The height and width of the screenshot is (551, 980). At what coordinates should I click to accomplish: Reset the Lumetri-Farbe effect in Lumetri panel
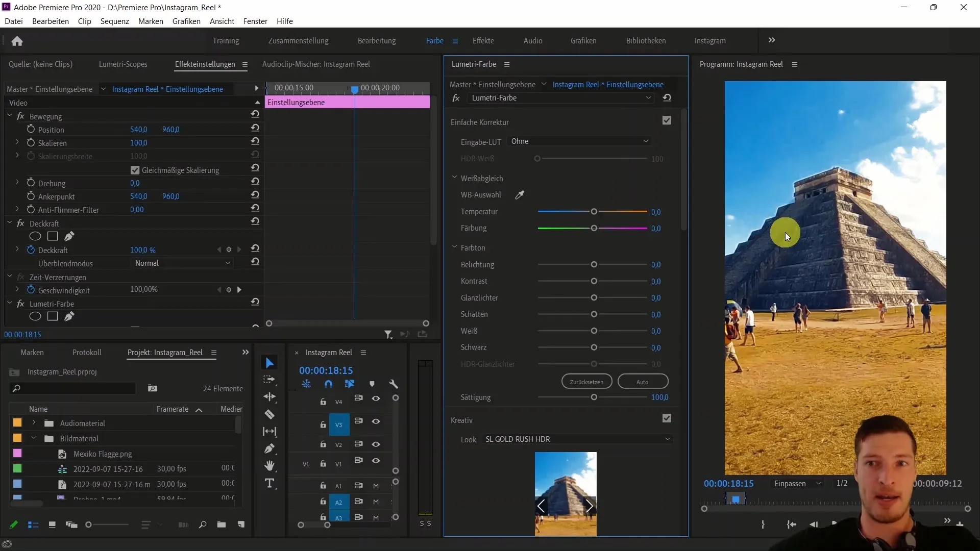[x=667, y=98]
